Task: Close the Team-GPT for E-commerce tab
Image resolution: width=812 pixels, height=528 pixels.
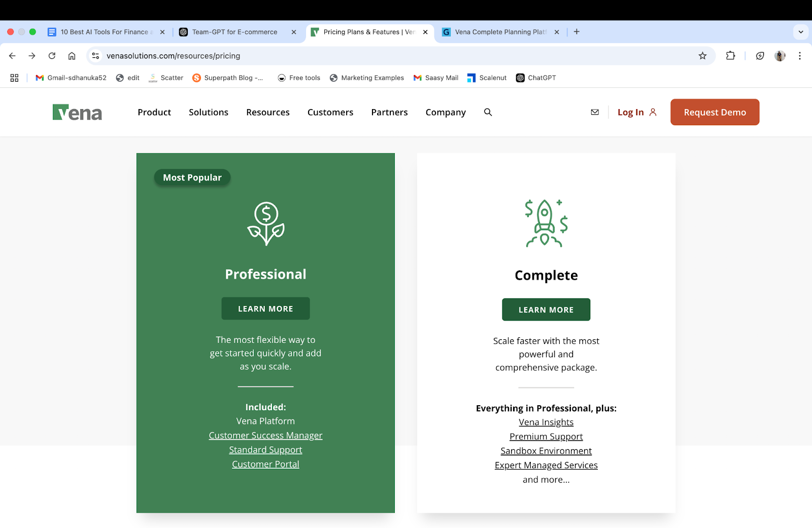Action: (x=294, y=32)
